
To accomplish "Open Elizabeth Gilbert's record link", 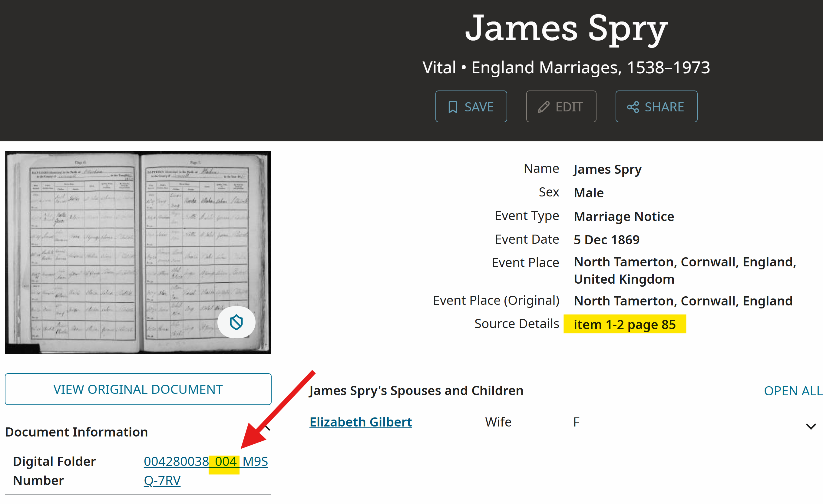I will tap(360, 422).
